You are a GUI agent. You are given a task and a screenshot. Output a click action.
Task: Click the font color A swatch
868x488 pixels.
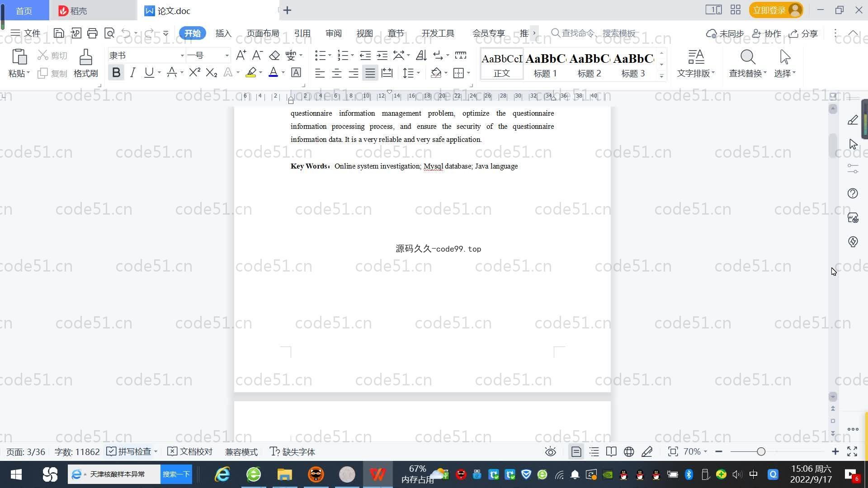[273, 72]
